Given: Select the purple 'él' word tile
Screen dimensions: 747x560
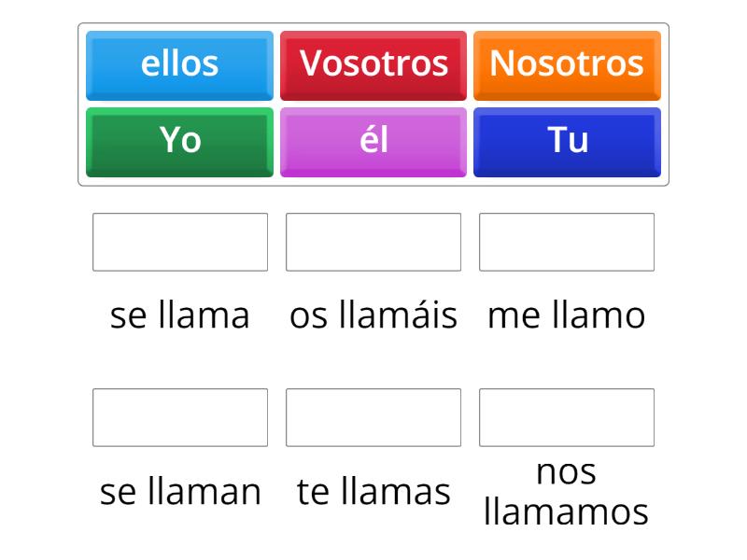Looking at the screenshot, I should (373, 141).
